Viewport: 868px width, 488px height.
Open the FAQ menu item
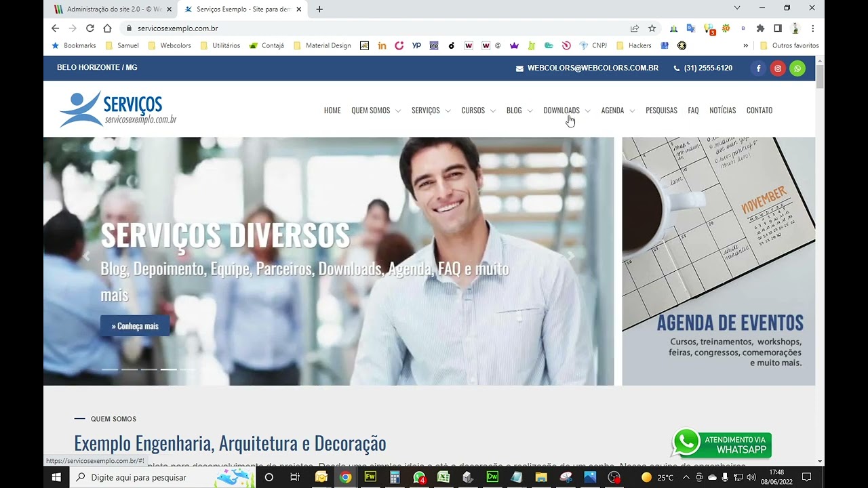(693, 110)
